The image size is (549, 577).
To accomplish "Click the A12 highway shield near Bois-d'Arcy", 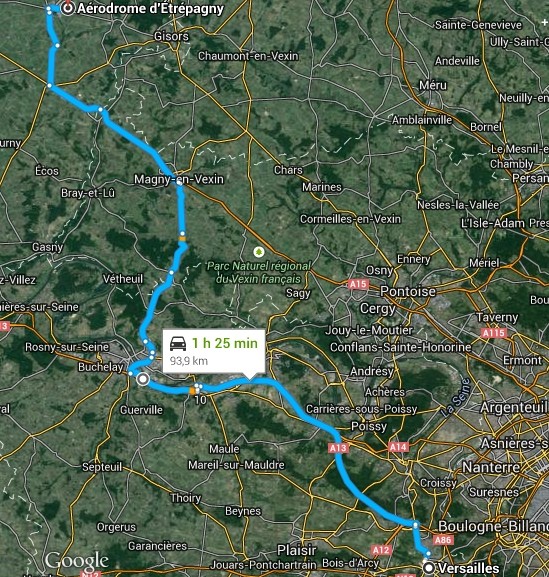I will (x=381, y=550).
